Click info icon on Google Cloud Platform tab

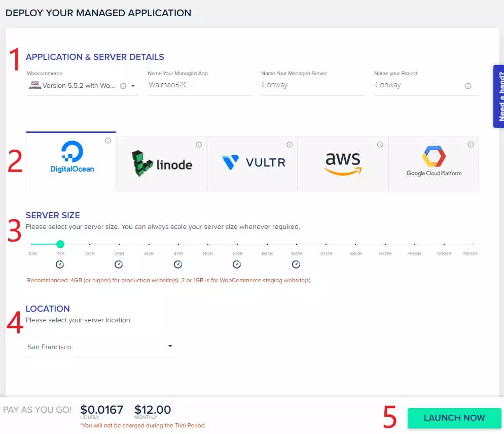click(471, 145)
